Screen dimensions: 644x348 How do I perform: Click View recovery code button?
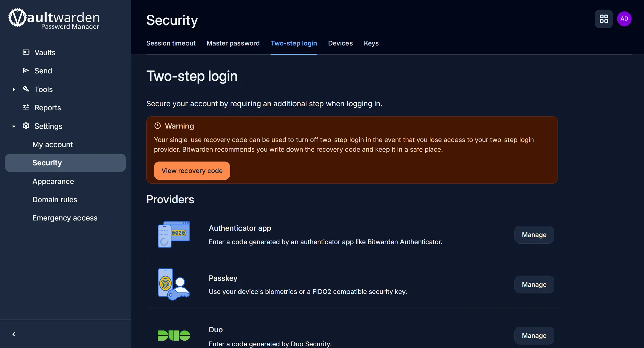coord(192,171)
